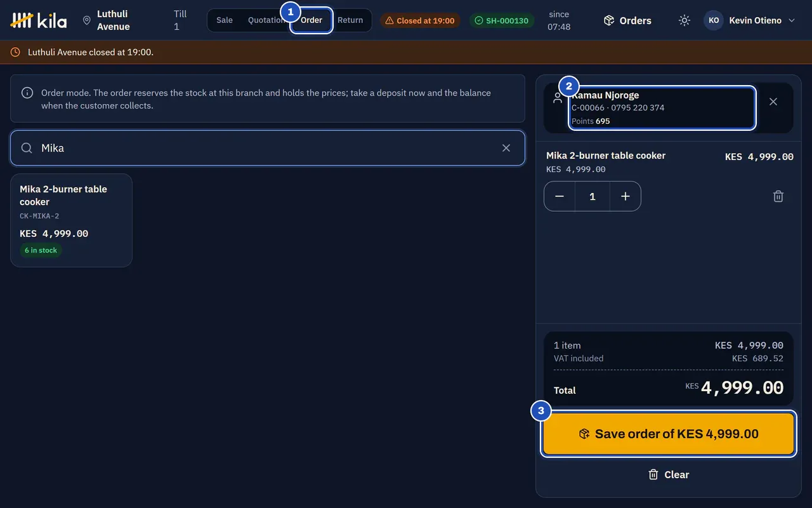Click the VAT included label
The height and width of the screenshot is (508, 812).
[579, 358]
